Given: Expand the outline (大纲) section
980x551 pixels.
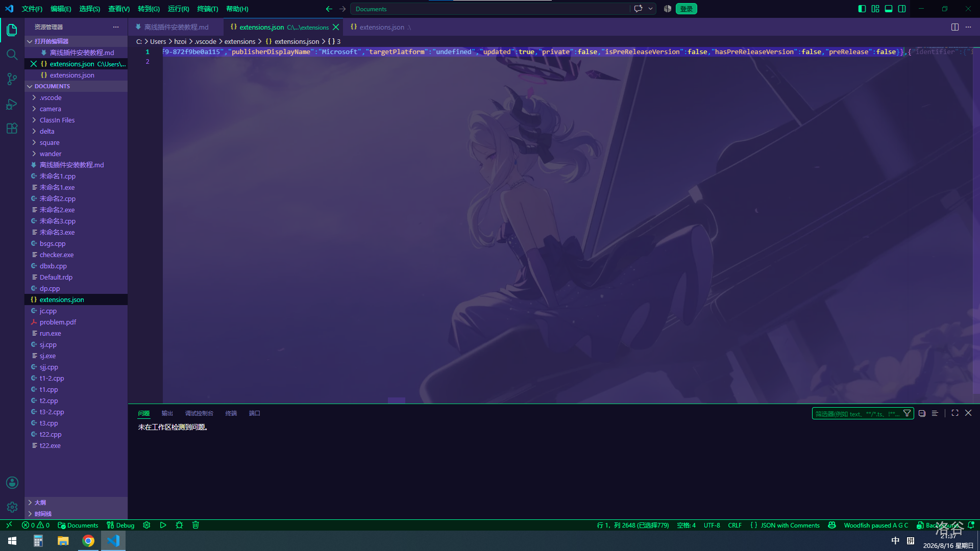Looking at the screenshot, I should coord(76,503).
